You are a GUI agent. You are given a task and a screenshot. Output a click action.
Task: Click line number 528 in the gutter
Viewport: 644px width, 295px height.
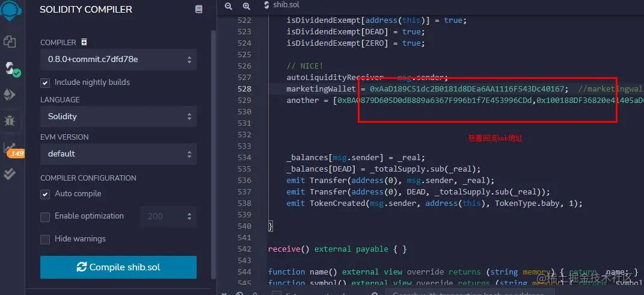(x=244, y=89)
